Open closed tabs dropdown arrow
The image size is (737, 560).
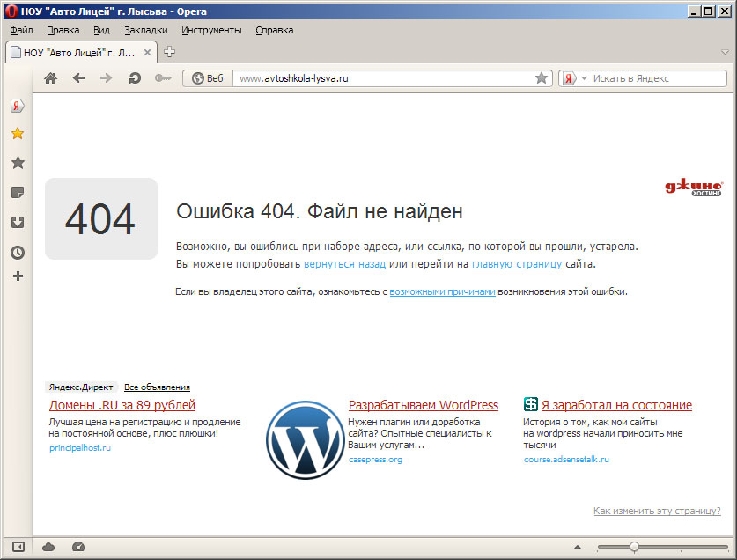click(x=726, y=52)
